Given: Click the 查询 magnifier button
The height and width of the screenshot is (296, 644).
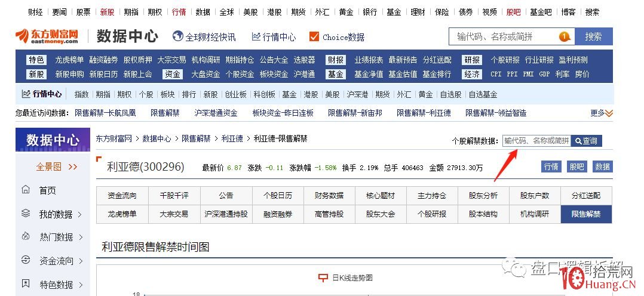Looking at the screenshot, I should click(586, 141).
